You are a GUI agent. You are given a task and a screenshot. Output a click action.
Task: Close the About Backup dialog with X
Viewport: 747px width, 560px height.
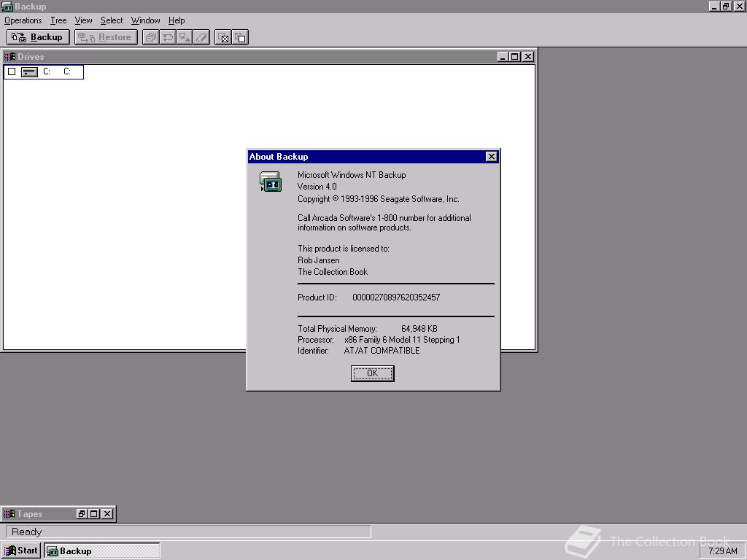point(491,157)
